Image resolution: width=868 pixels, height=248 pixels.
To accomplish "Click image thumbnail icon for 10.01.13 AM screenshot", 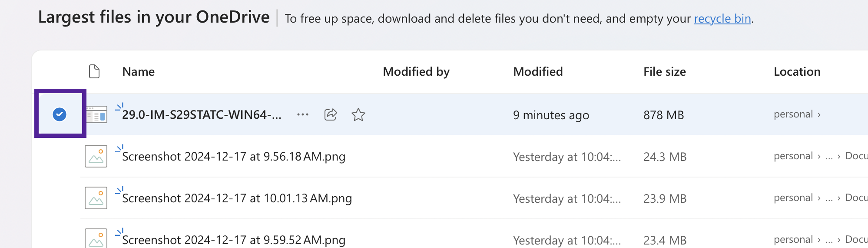I will [x=96, y=198].
